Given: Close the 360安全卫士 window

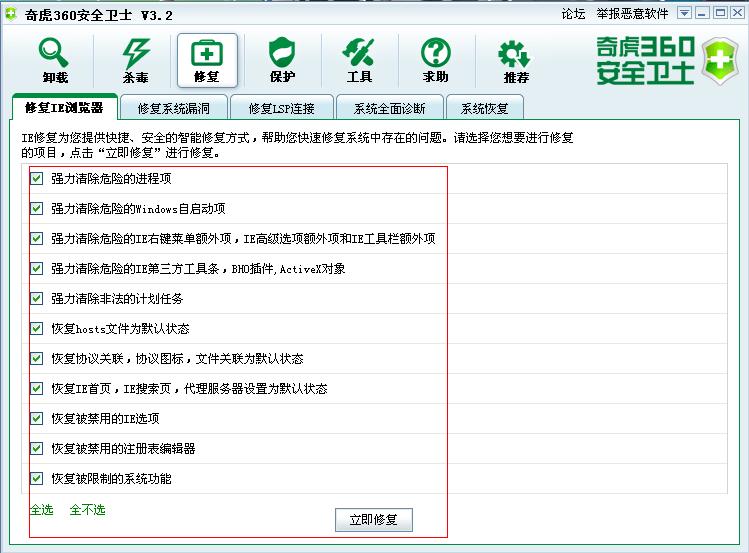Looking at the screenshot, I should click(x=737, y=13).
